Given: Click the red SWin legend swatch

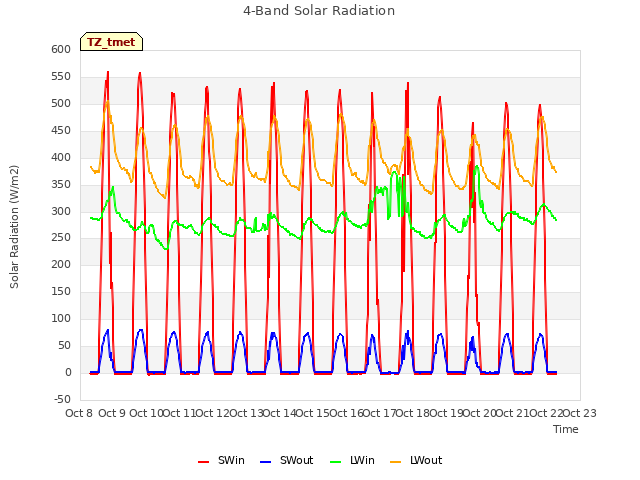Looking at the screenshot, I should coord(203,462).
